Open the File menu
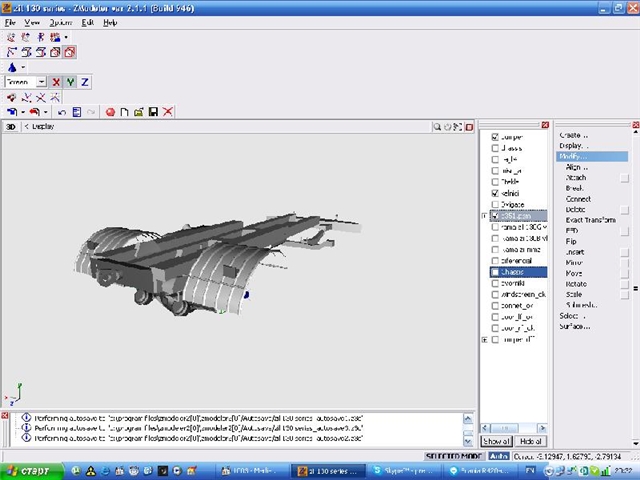The height and width of the screenshot is (480, 640). point(10,22)
